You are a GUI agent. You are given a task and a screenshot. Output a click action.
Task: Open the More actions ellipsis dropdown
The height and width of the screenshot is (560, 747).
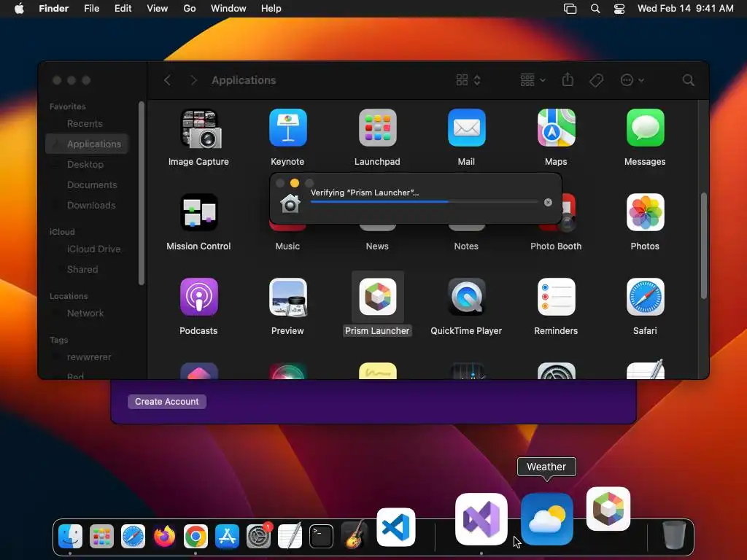coord(632,80)
